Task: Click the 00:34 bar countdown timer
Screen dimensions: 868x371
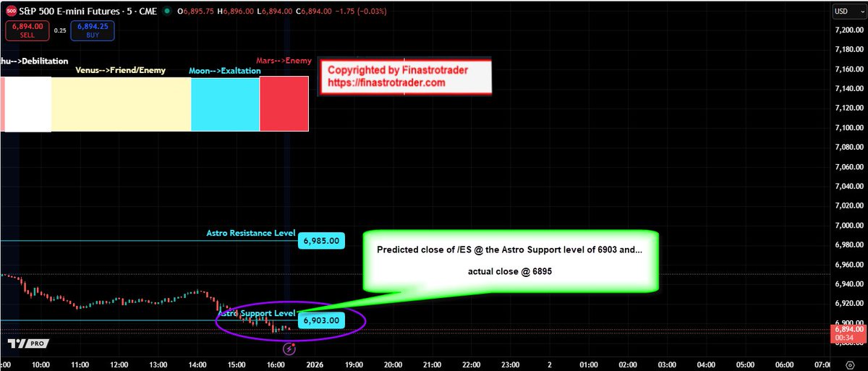Action: [x=843, y=337]
